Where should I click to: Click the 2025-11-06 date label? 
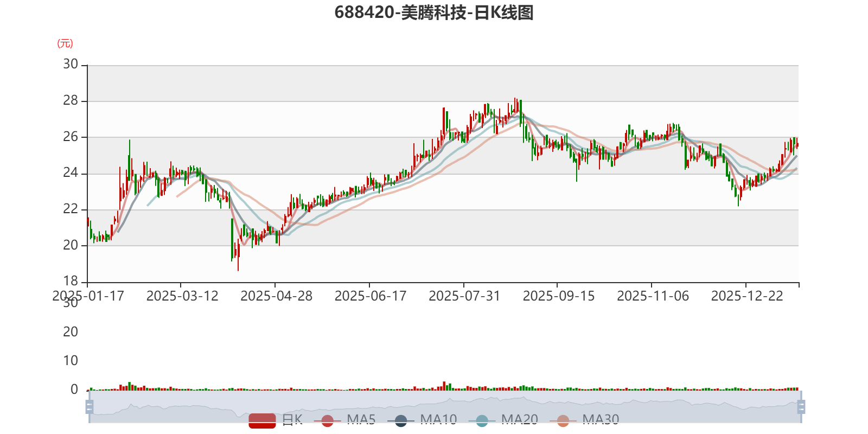(653, 296)
